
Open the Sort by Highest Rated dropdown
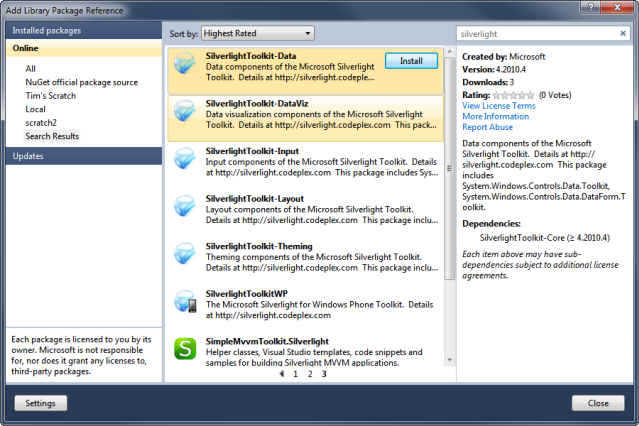[x=258, y=33]
